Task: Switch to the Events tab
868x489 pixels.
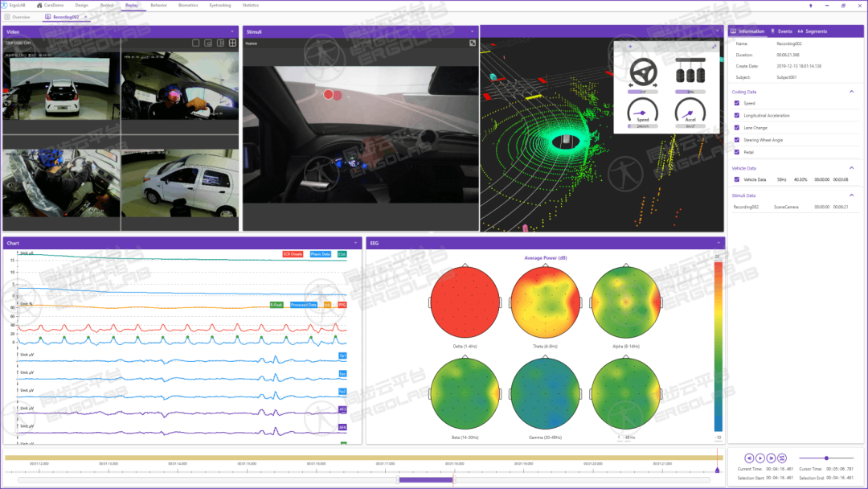Action: click(x=781, y=31)
